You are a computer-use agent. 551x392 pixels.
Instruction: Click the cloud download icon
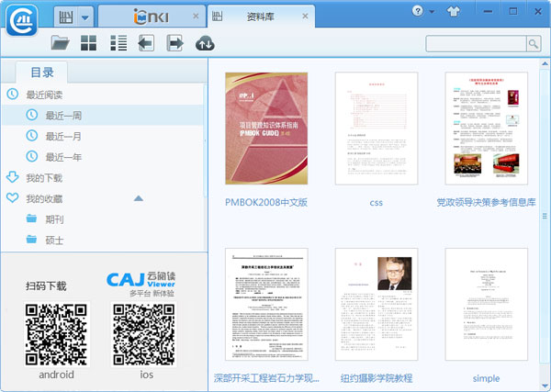[205, 42]
